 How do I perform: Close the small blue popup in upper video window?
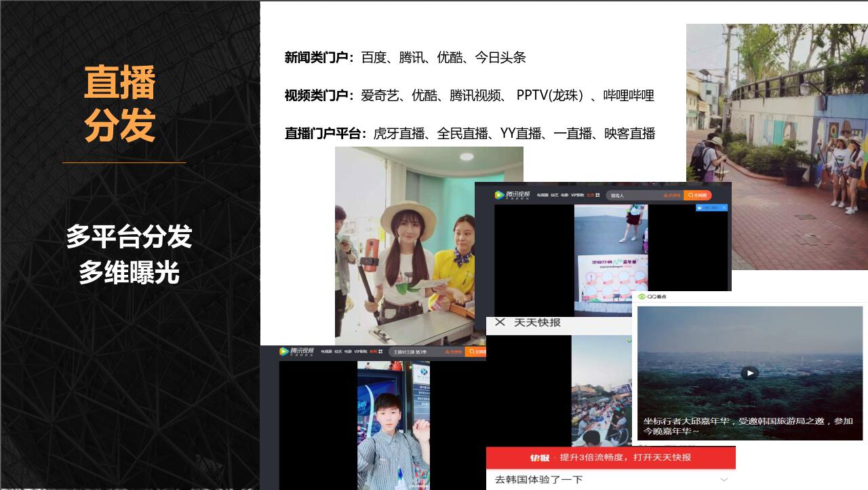point(724,208)
